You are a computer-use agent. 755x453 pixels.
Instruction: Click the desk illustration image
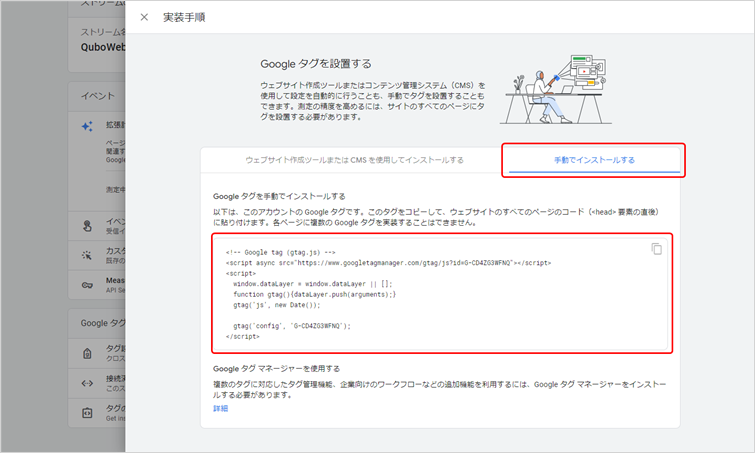[x=556, y=90]
